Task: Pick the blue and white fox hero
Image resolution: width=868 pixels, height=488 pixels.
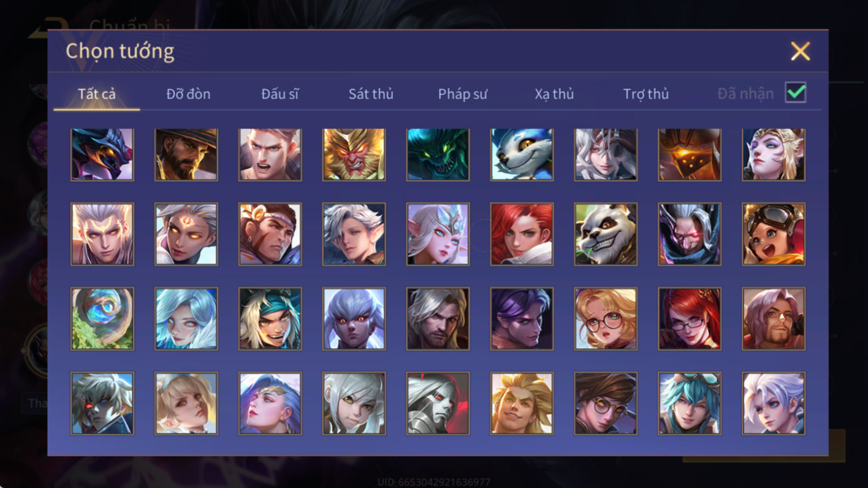Action: click(522, 155)
